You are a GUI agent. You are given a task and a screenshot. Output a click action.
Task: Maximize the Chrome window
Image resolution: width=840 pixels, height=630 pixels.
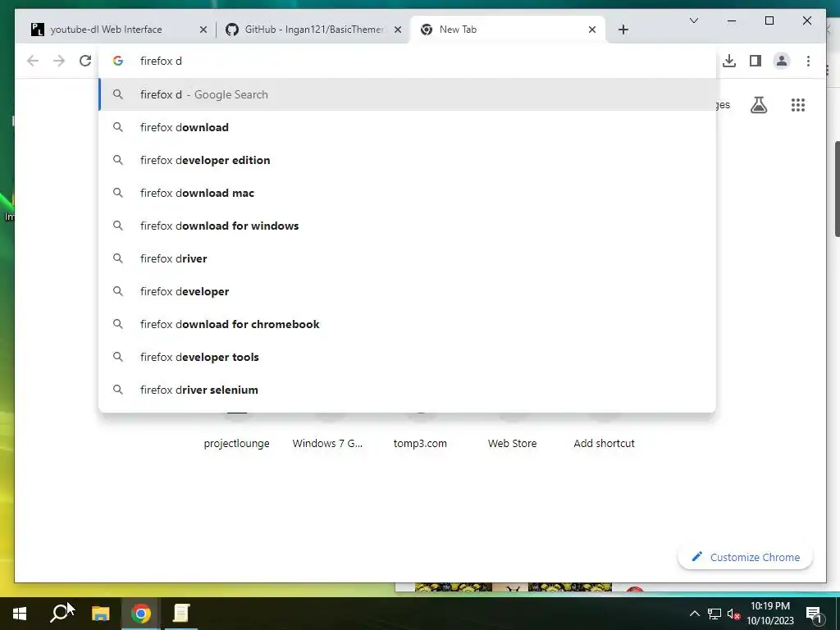(x=769, y=21)
